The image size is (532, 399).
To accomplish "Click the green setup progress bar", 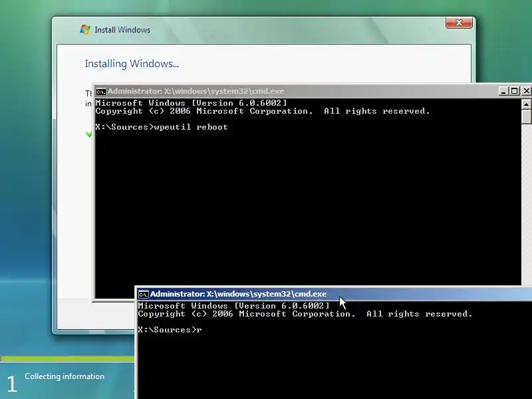I will click(68, 358).
